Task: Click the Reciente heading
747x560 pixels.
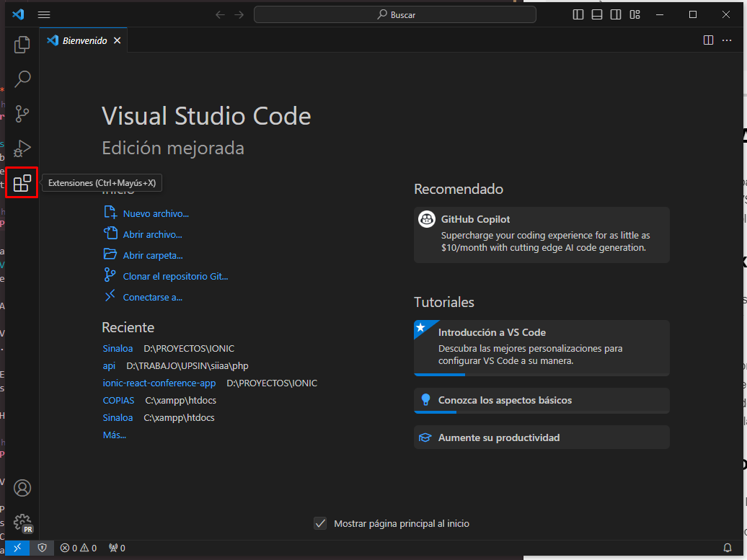Action: pos(128,328)
